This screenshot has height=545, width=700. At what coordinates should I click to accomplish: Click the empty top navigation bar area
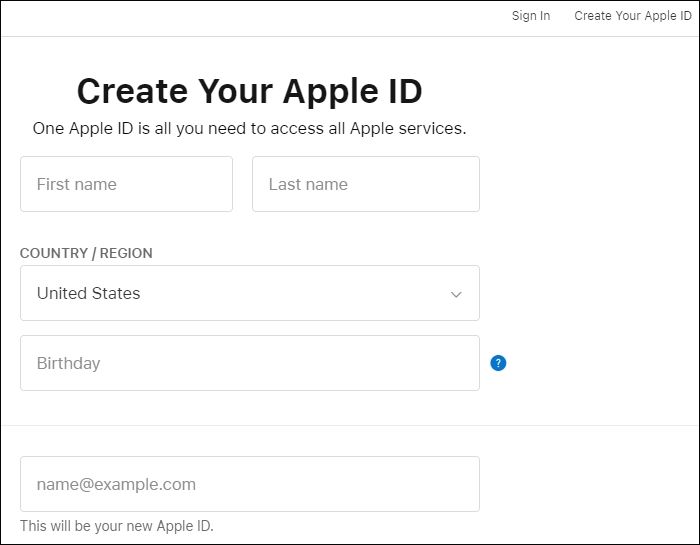[250, 17]
